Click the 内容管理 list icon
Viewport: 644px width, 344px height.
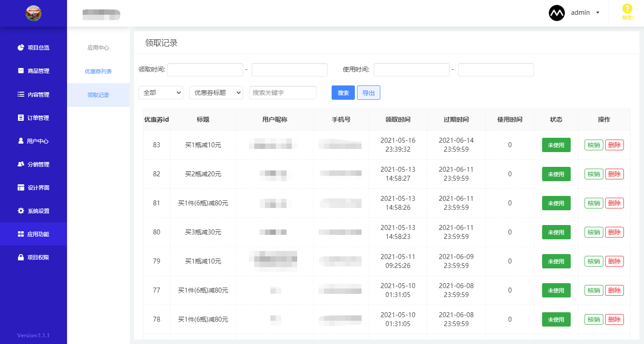pyautogui.click(x=21, y=94)
